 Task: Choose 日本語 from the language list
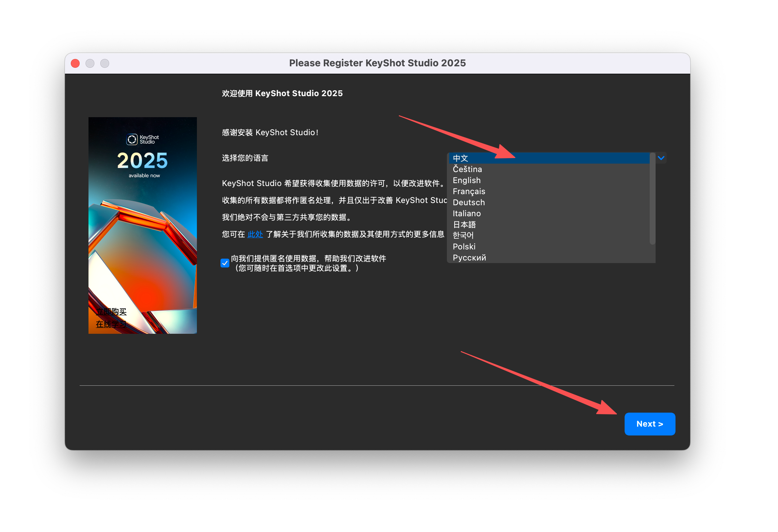(x=464, y=225)
